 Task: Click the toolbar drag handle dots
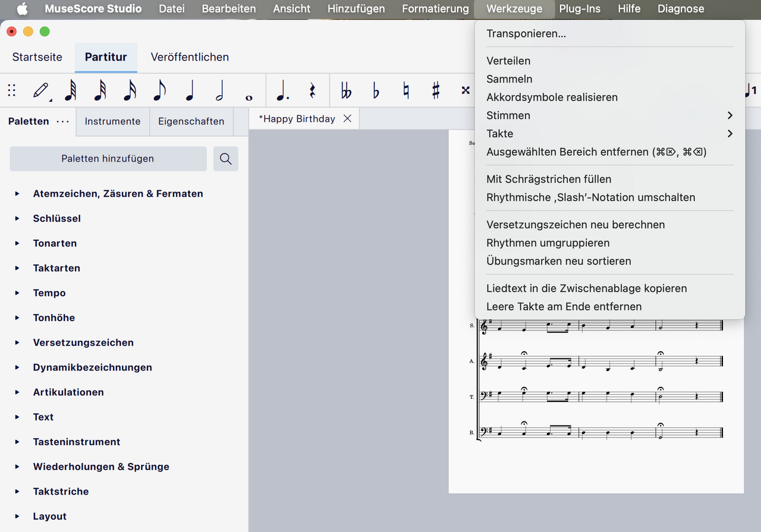coord(11,91)
